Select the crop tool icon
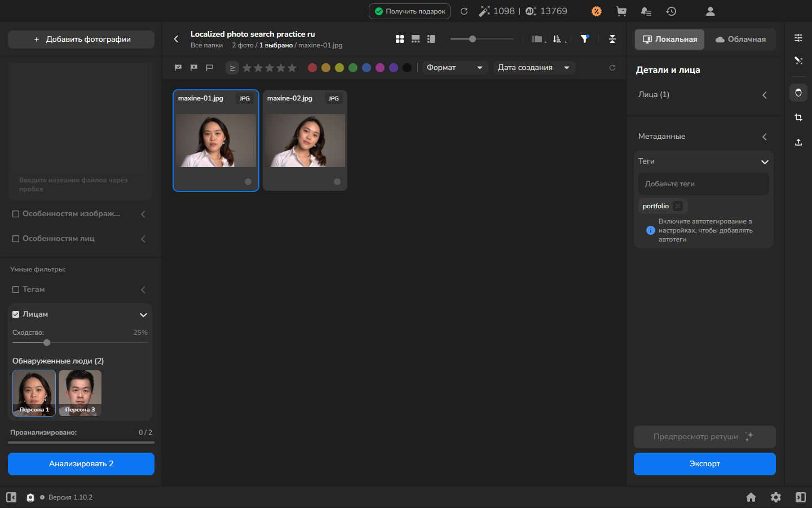Image resolution: width=812 pixels, height=508 pixels. click(798, 117)
